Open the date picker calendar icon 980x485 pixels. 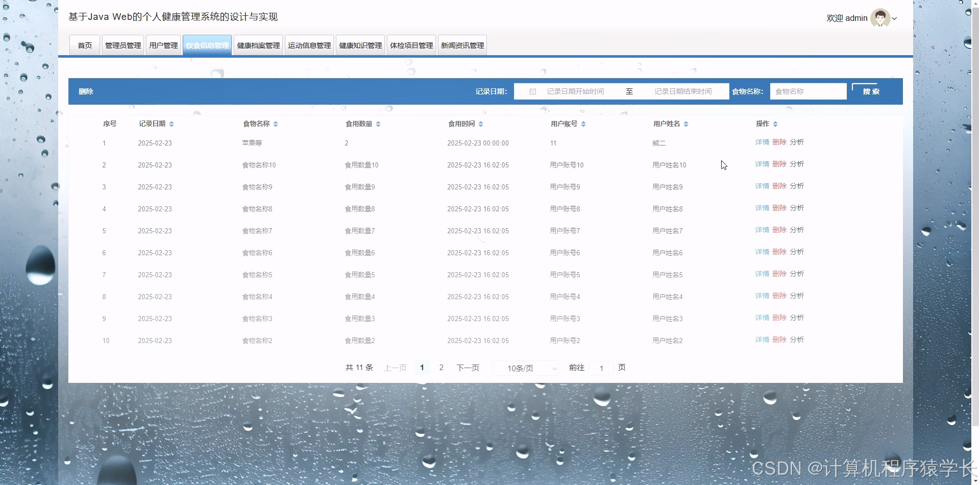pos(532,91)
